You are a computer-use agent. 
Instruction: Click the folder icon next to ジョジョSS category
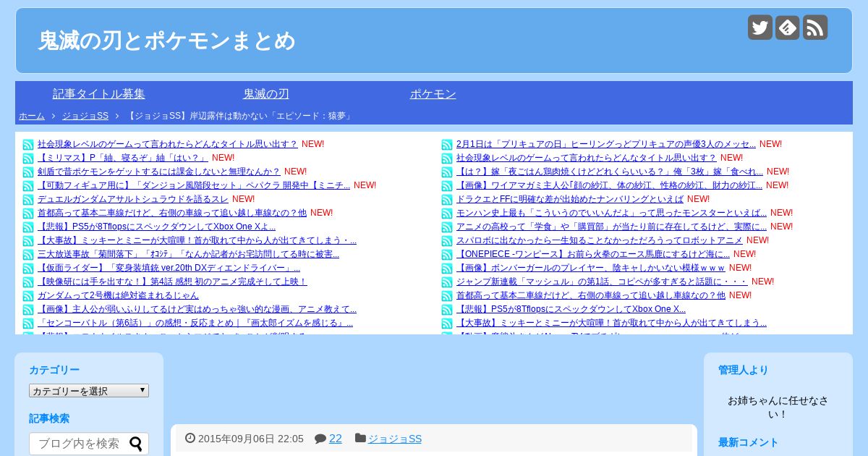(x=360, y=438)
